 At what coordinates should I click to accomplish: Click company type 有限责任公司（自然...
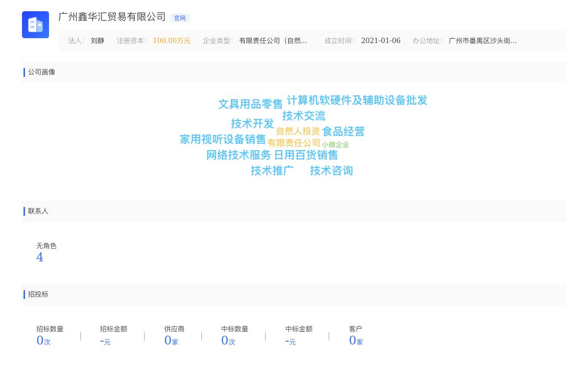point(273,41)
